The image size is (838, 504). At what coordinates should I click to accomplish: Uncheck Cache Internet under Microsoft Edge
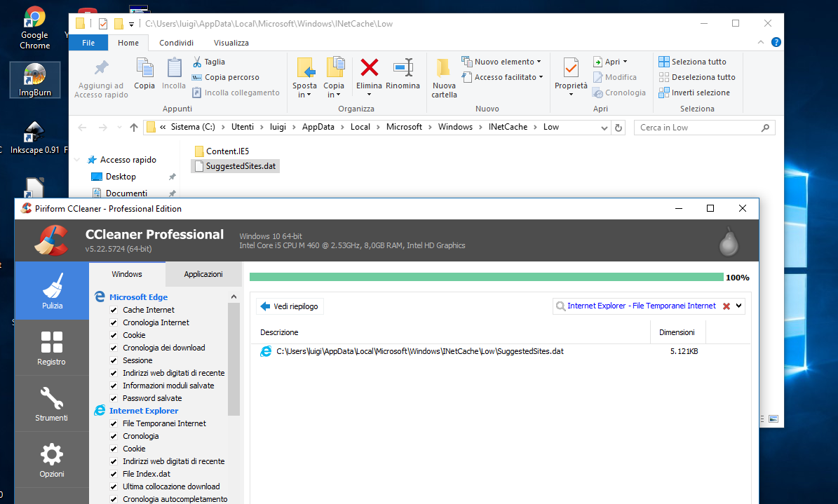tap(114, 310)
